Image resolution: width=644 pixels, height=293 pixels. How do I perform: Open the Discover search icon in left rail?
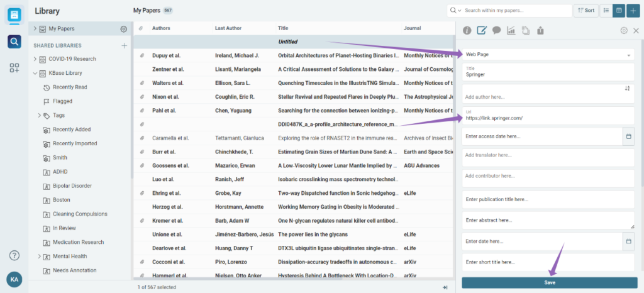click(14, 41)
